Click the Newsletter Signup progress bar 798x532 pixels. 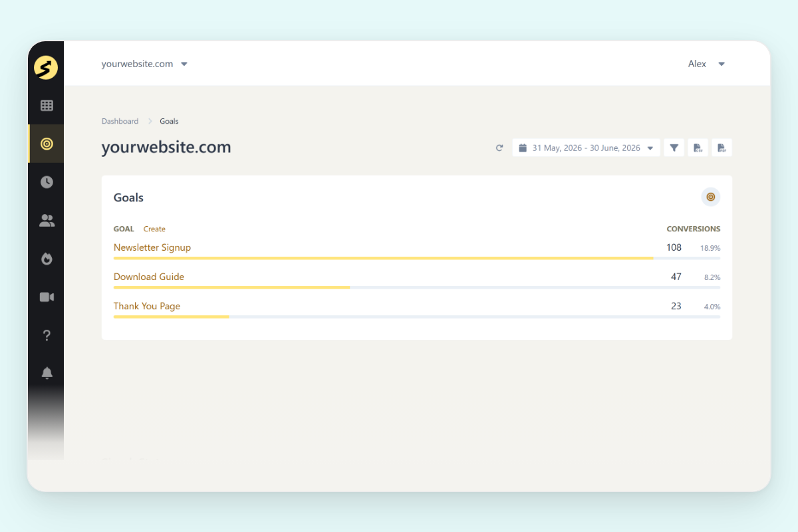pyautogui.click(x=417, y=258)
